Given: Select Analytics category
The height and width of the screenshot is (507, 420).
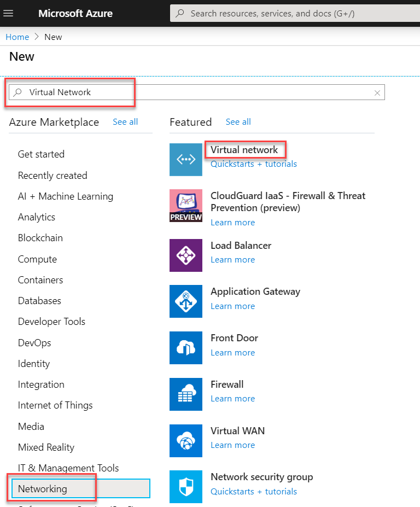Looking at the screenshot, I should point(36,217).
